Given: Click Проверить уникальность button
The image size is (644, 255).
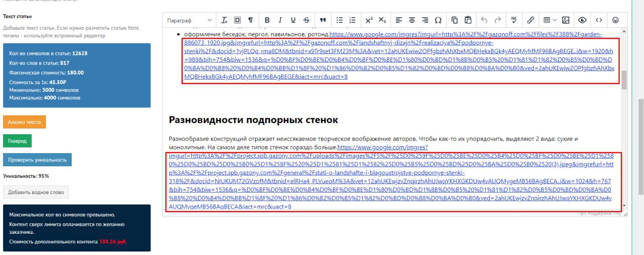Looking at the screenshot, I should (x=37, y=160).
